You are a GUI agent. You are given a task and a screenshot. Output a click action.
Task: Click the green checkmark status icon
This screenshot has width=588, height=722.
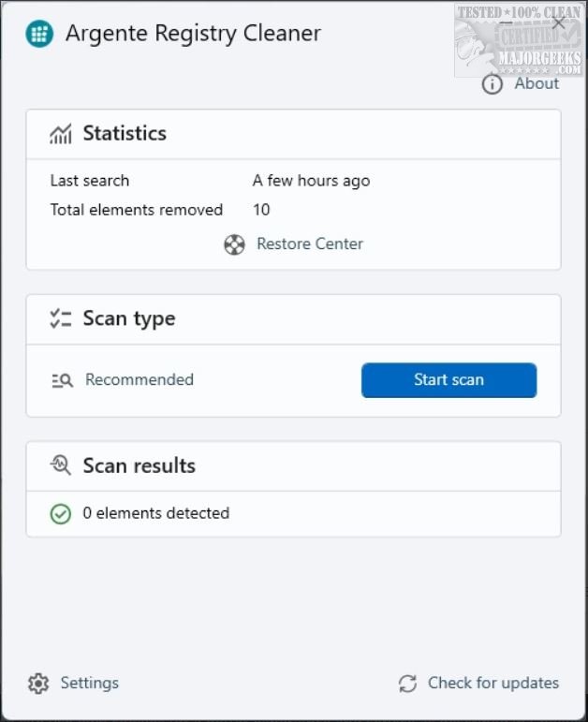tap(61, 513)
